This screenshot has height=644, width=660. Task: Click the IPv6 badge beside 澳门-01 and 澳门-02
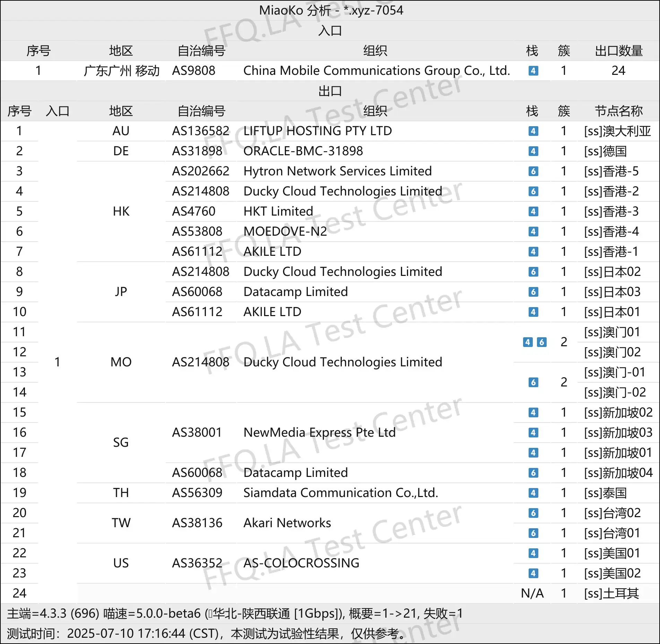533,382
